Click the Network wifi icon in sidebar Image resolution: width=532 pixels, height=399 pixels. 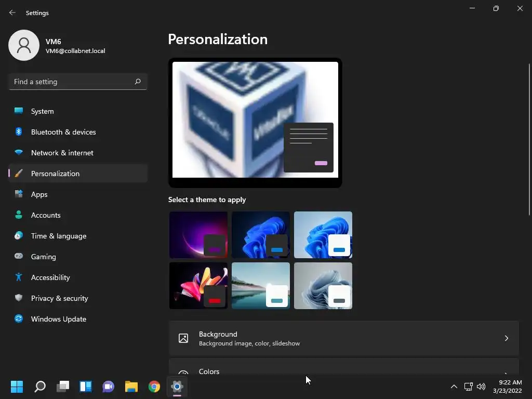coord(19,152)
